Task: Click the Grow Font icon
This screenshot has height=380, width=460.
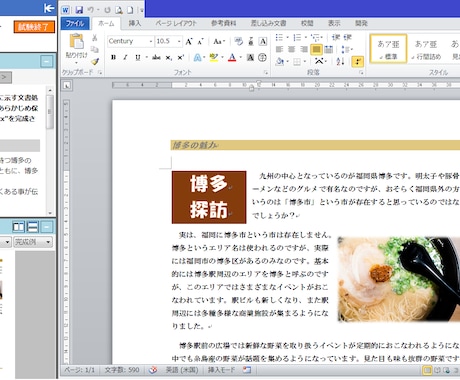Action: (x=189, y=41)
